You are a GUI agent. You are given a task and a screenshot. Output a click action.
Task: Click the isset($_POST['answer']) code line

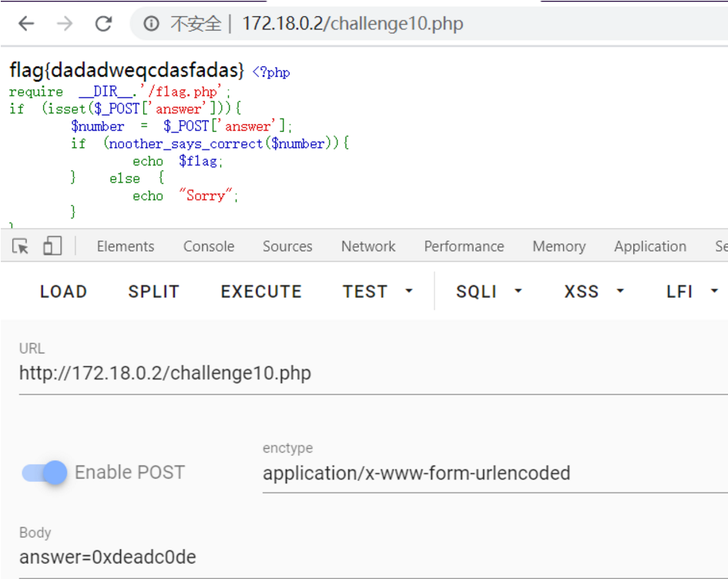pyautogui.click(x=126, y=108)
